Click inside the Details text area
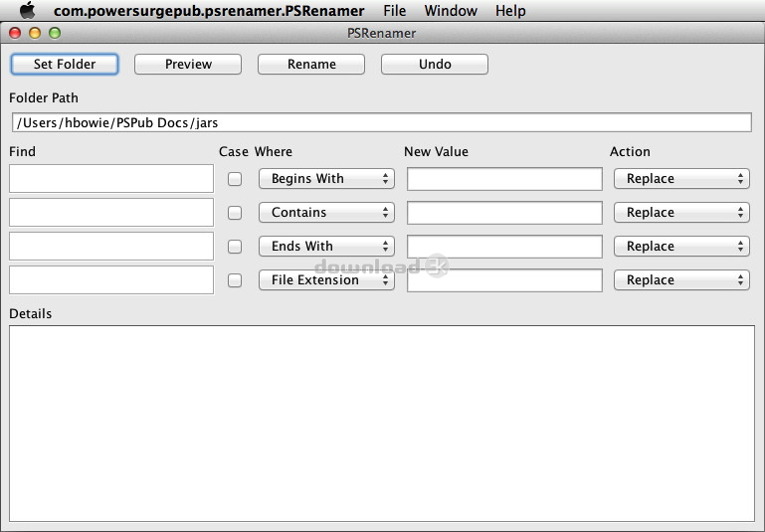 (382, 424)
